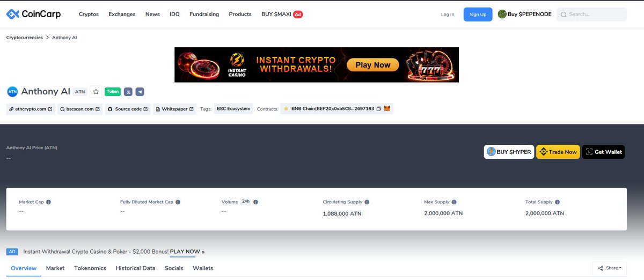
Task: Open the Telegram social icon
Action: coord(140,92)
